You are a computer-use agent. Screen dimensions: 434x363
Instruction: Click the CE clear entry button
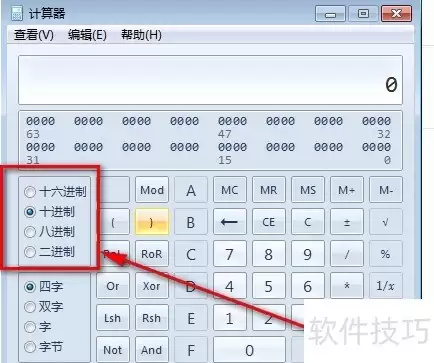(269, 222)
